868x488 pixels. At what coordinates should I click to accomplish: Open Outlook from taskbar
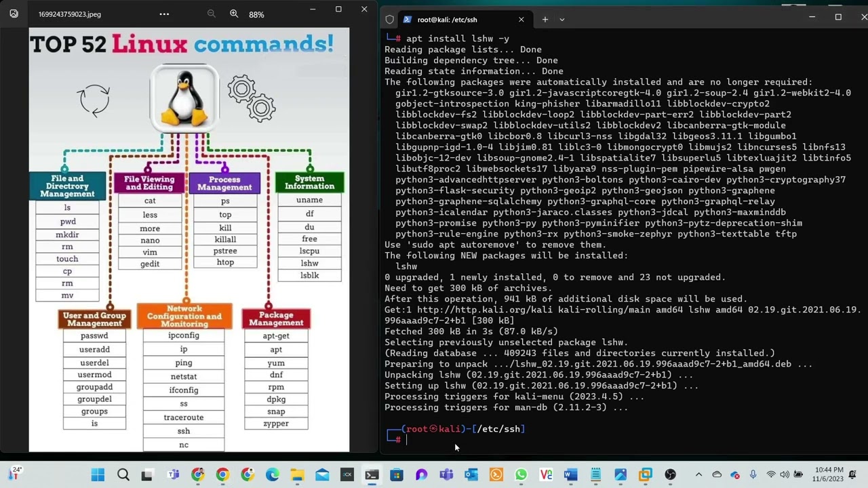471,474
